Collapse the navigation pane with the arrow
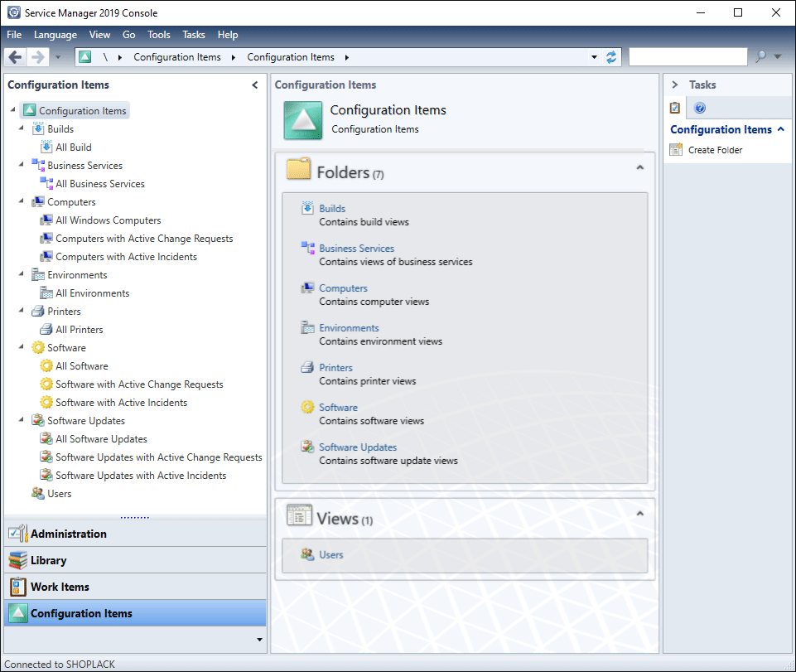 coord(255,85)
